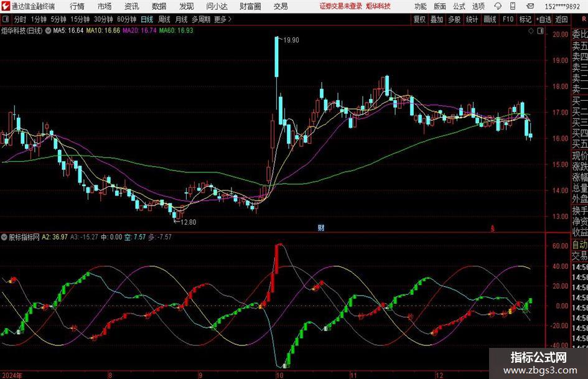Open the customer service headset icon
The image size is (588, 379).
pyautogui.click(x=498, y=6)
